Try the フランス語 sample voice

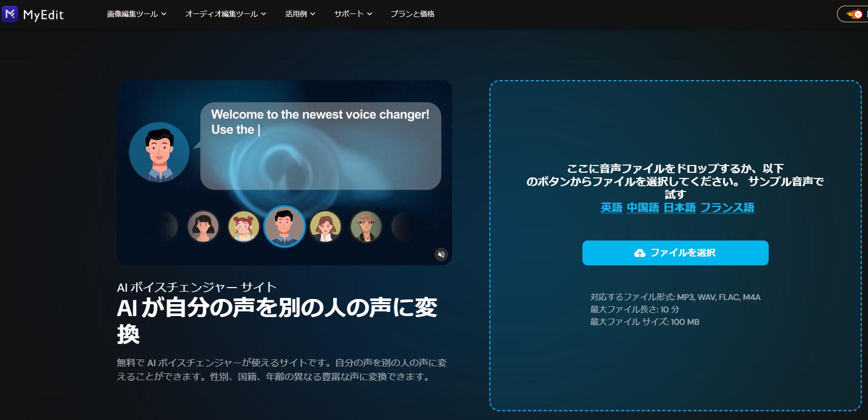pos(727,207)
